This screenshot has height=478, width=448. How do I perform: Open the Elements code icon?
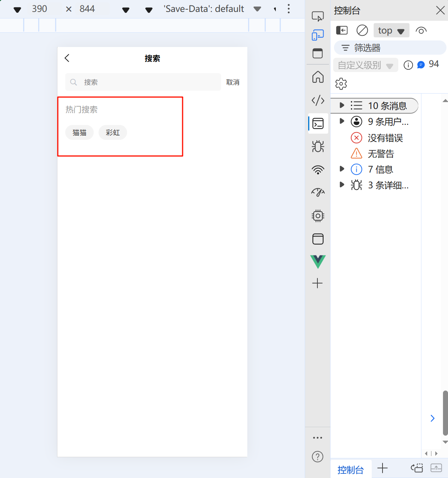point(318,101)
